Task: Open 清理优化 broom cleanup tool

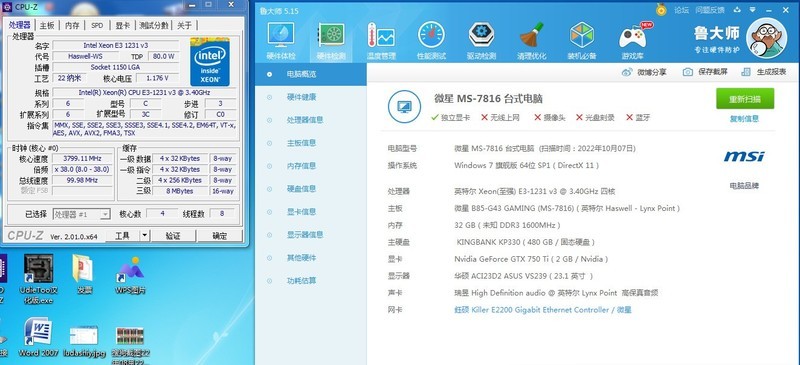Action: click(531, 41)
